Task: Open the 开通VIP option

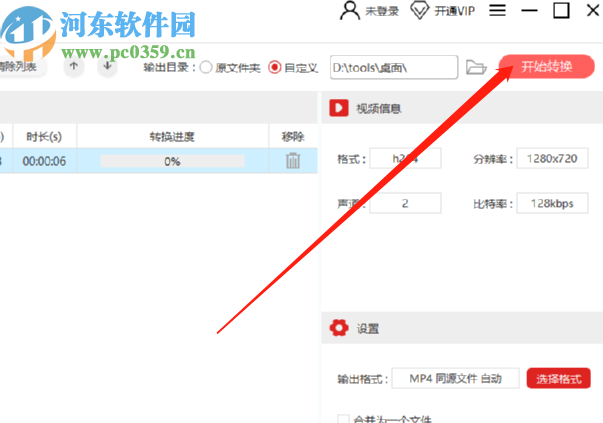Action: (x=455, y=11)
